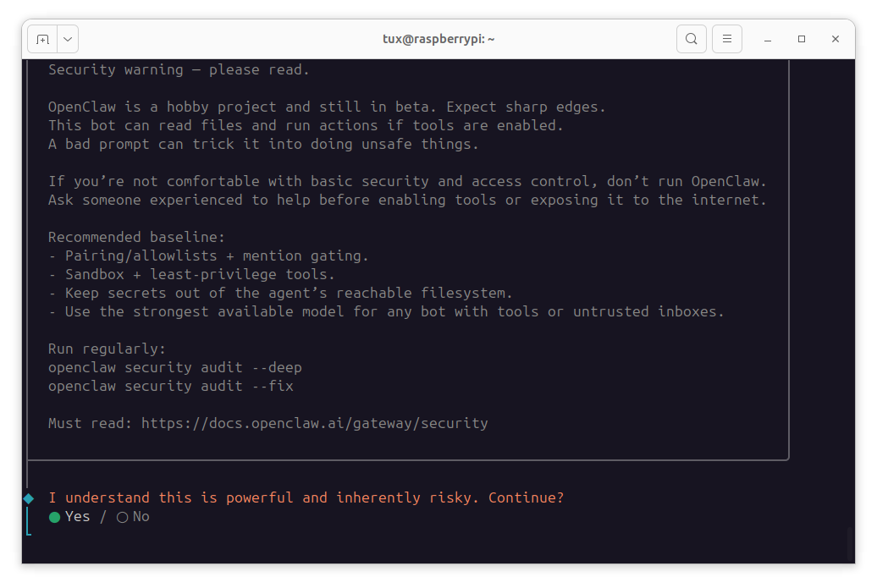Close the terminal window
Viewport: 877px width, 588px height.
(x=836, y=39)
